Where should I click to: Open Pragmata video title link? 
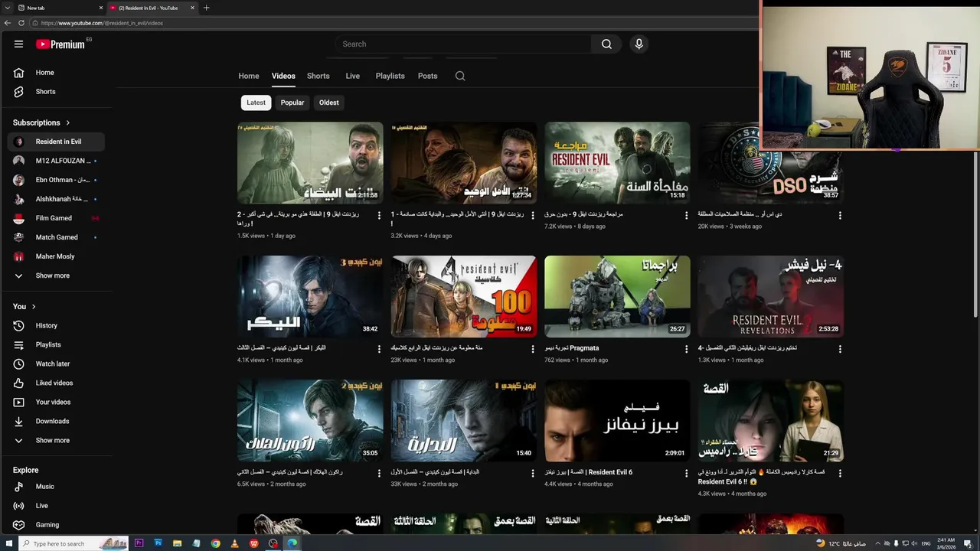[572, 348]
